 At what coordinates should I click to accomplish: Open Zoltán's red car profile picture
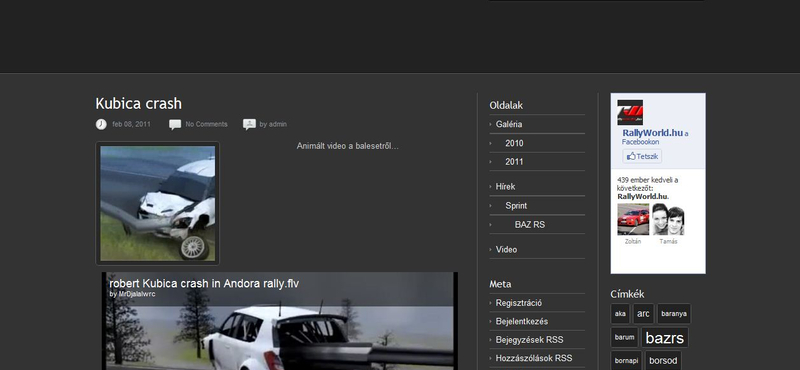click(633, 219)
